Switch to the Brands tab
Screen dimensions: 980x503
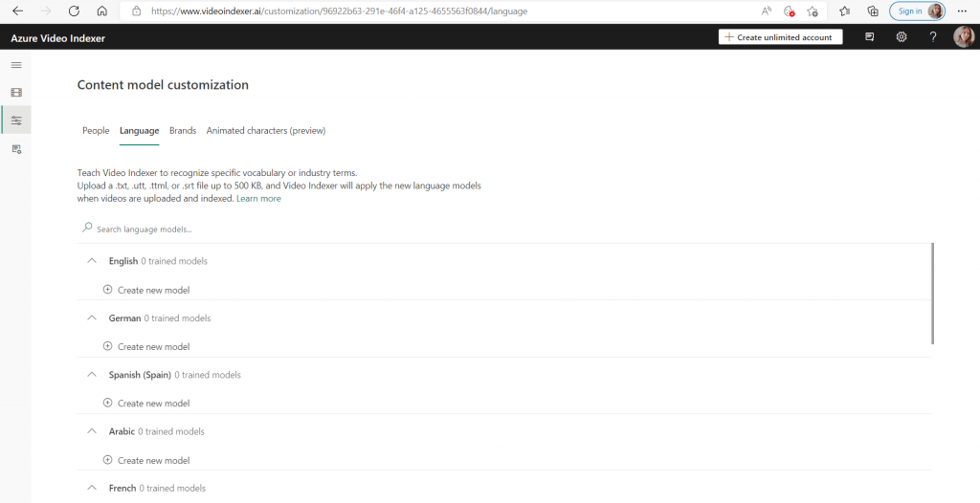tap(183, 131)
